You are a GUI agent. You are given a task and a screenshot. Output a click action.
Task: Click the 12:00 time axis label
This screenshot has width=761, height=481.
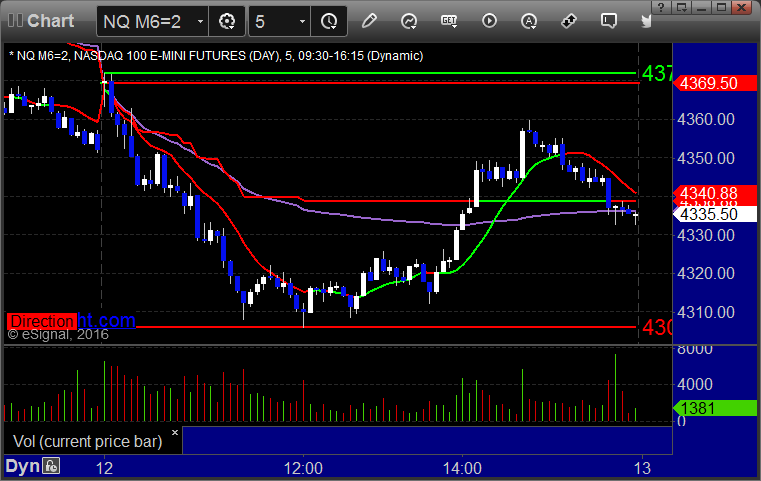click(303, 468)
